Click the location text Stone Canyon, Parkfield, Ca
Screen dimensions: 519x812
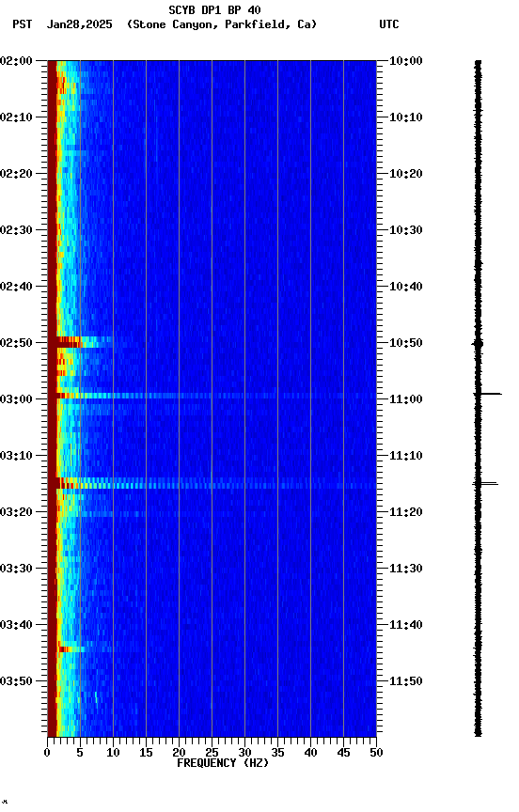tap(222, 24)
